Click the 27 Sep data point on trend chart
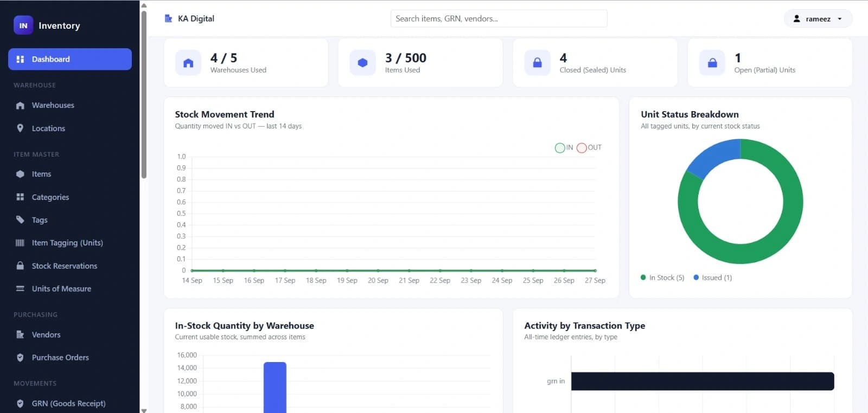 click(595, 270)
